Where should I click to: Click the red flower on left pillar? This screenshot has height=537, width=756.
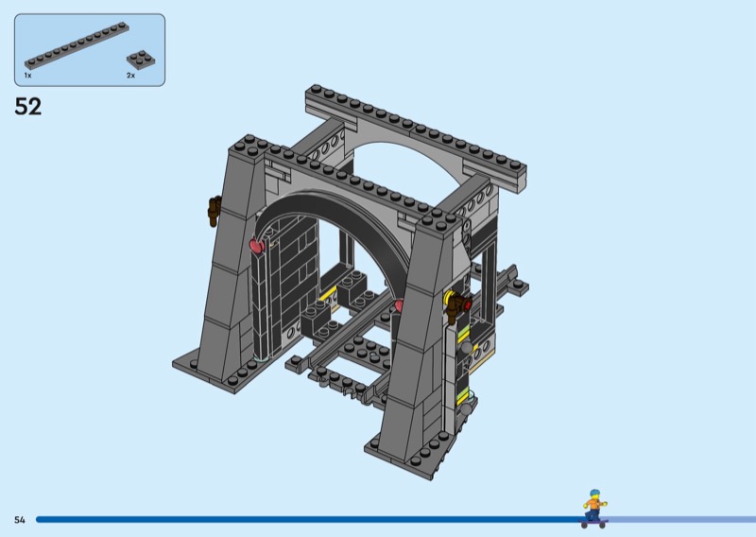pyautogui.click(x=255, y=247)
